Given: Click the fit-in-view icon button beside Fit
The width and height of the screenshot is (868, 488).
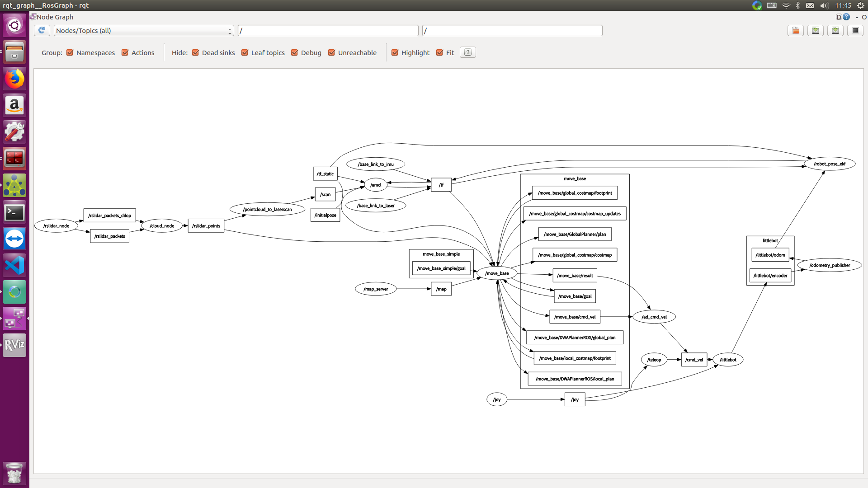Looking at the screenshot, I should (x=467, y=52).
